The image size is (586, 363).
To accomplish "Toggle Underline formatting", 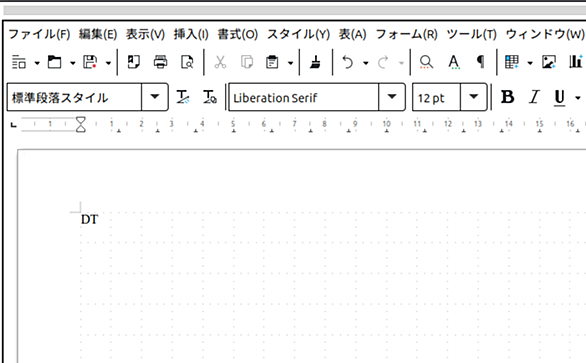I will (x=559, y=98).
